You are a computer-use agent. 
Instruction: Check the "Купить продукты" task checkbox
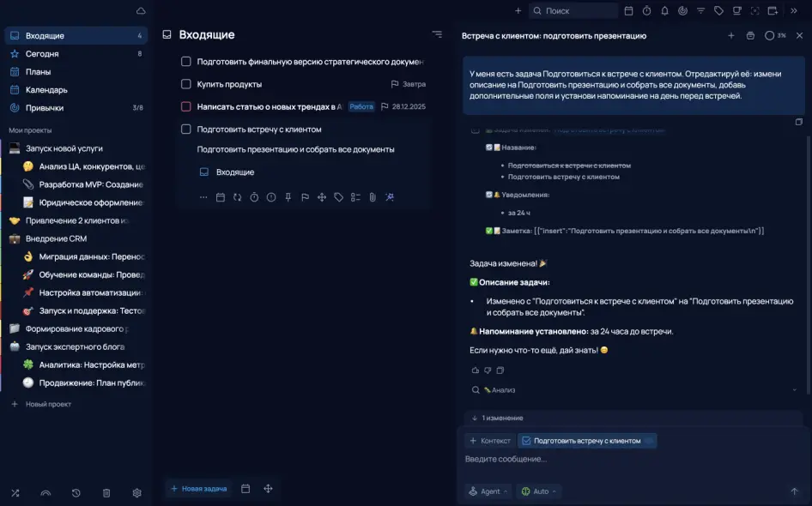tap(186, 84)
